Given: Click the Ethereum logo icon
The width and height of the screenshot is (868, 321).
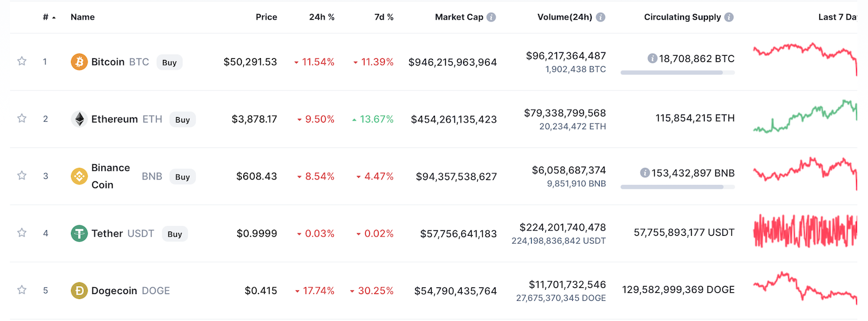Looking at the screenshot, I should (79, 119).
